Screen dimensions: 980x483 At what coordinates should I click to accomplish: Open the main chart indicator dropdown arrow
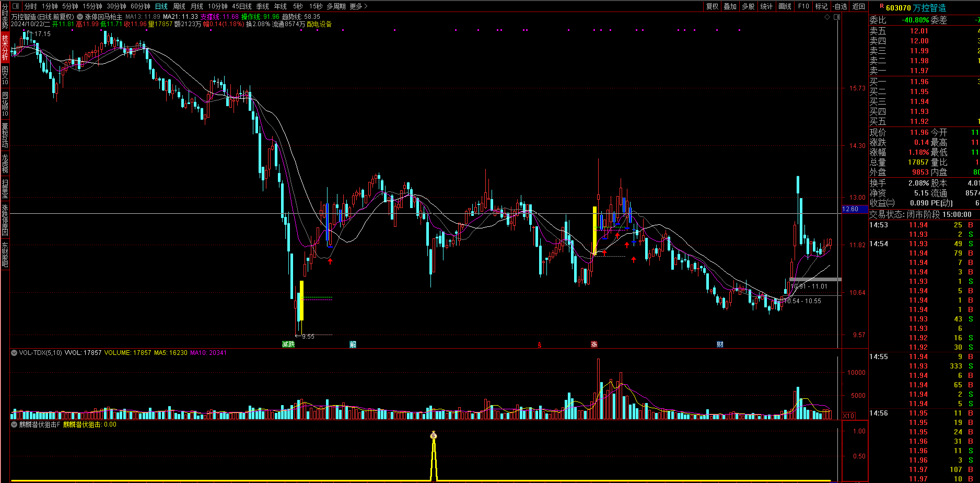pos(80,17)
